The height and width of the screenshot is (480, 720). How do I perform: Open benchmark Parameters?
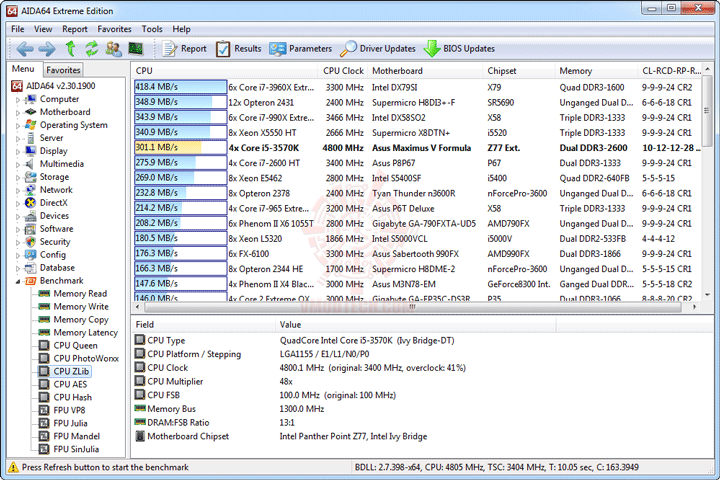[300, 49]
